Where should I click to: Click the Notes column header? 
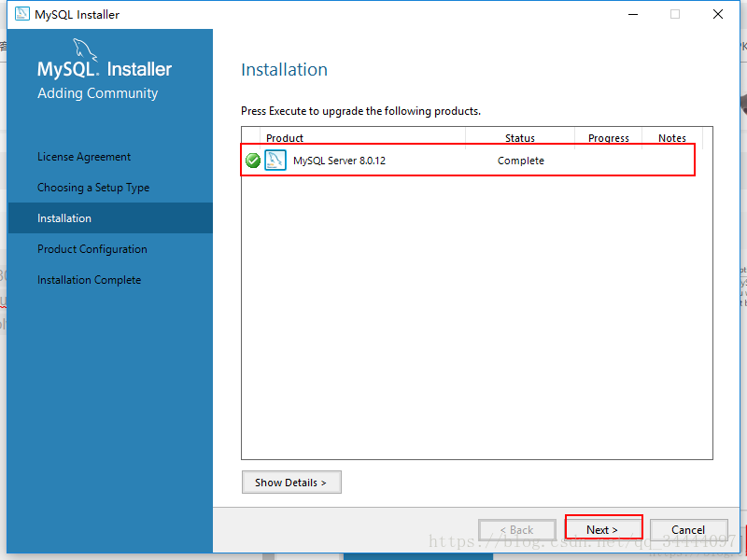(x=672, y=138)
